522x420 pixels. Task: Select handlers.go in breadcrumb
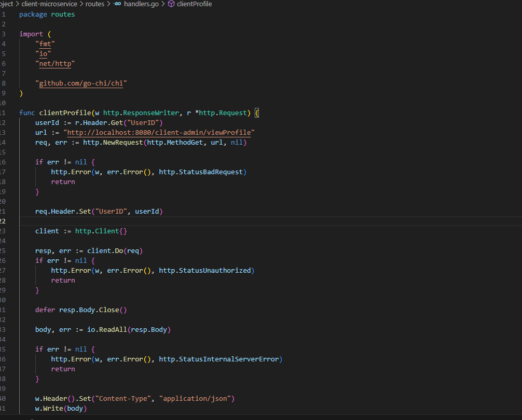click(x=141, y=4)
